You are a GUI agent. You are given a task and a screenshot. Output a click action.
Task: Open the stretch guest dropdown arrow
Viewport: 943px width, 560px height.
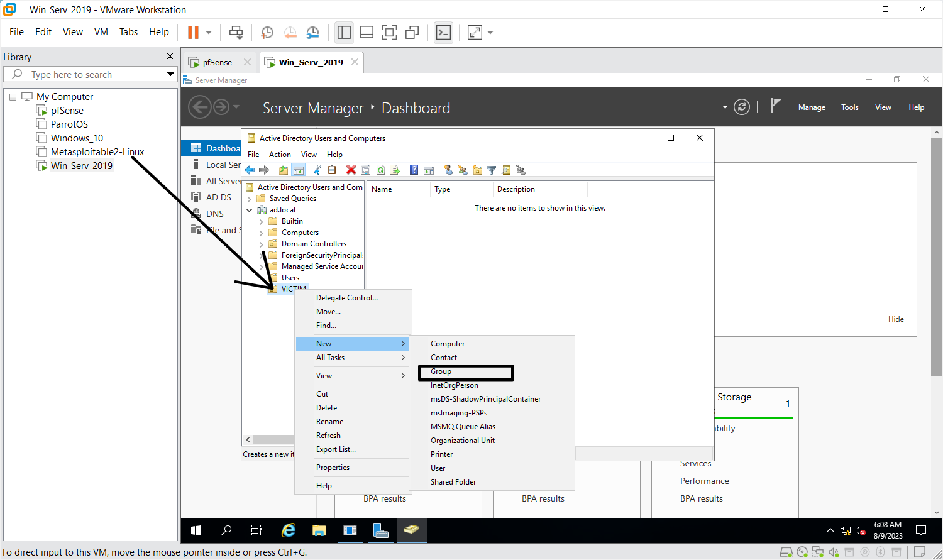490,33
